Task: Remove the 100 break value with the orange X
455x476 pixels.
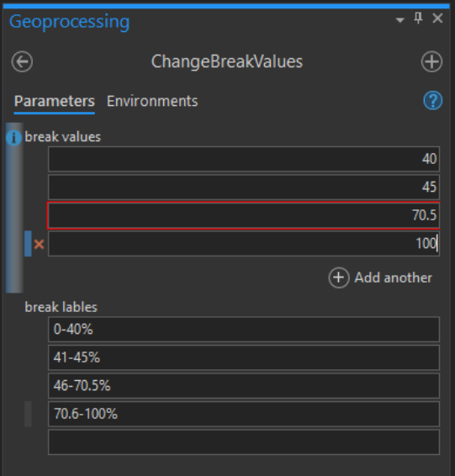Action: click(x=40, y=244)
